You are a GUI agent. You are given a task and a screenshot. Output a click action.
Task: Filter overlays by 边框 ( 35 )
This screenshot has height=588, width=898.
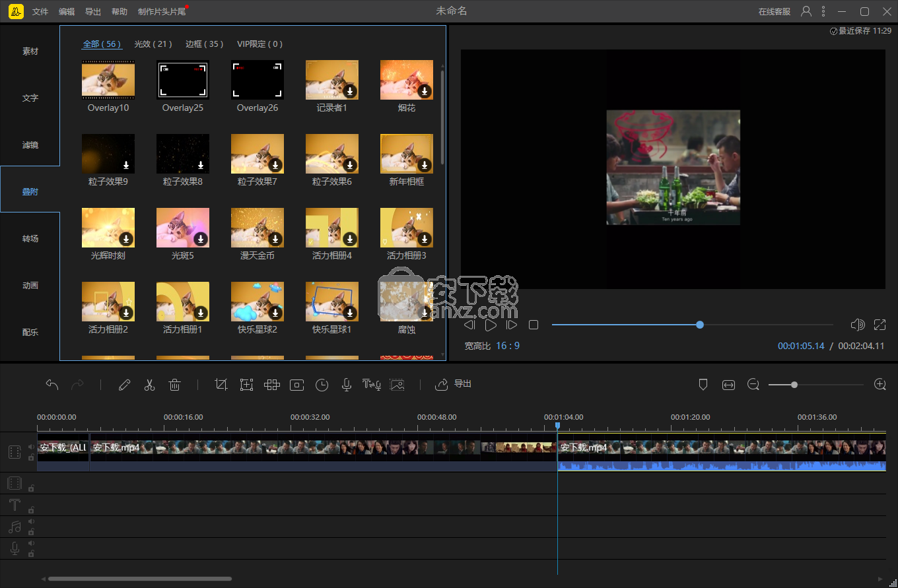pyautogui.click(x=205, y=44)
